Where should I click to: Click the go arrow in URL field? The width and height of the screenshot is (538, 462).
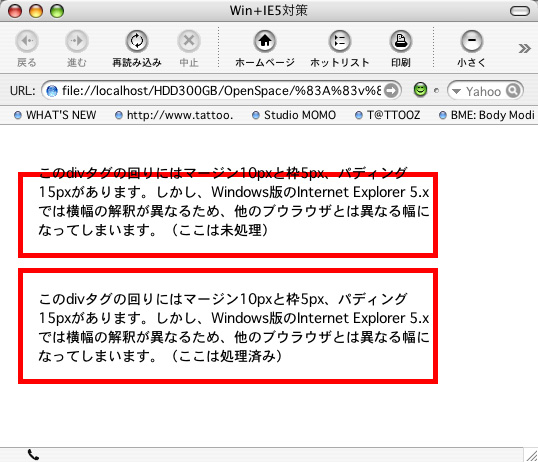391,91
